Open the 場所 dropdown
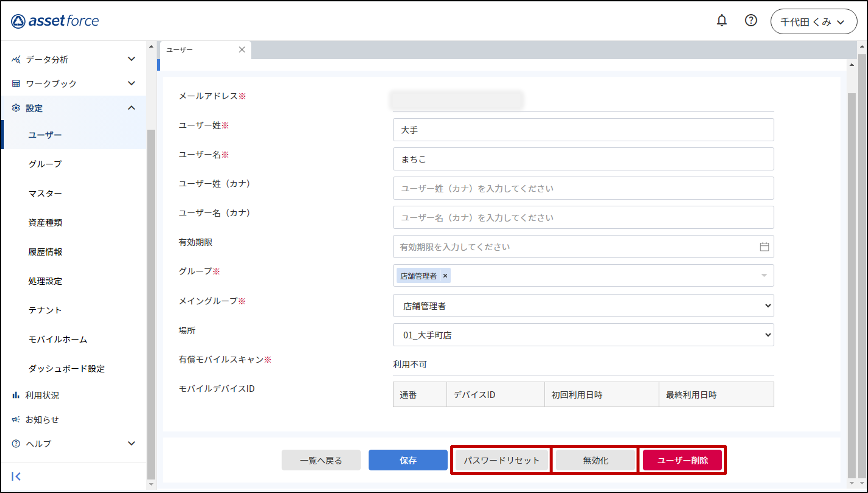Screen dimensions: 868x493 click(x=583, y=335)
